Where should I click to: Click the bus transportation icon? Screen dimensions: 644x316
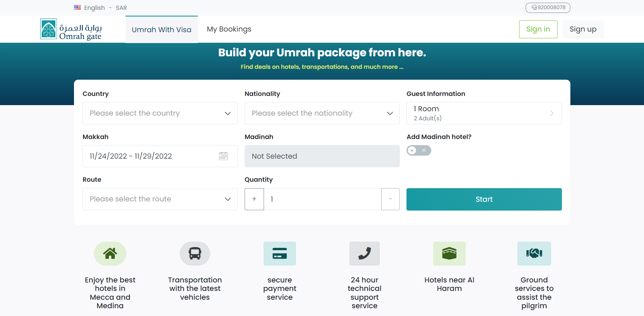coord(195,254)
